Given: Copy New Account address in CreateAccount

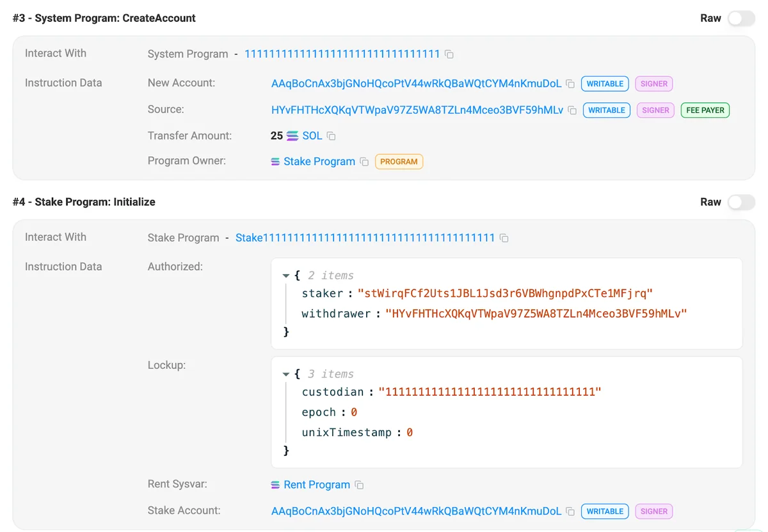Looking at the screenshot, I should coord(570,84).
